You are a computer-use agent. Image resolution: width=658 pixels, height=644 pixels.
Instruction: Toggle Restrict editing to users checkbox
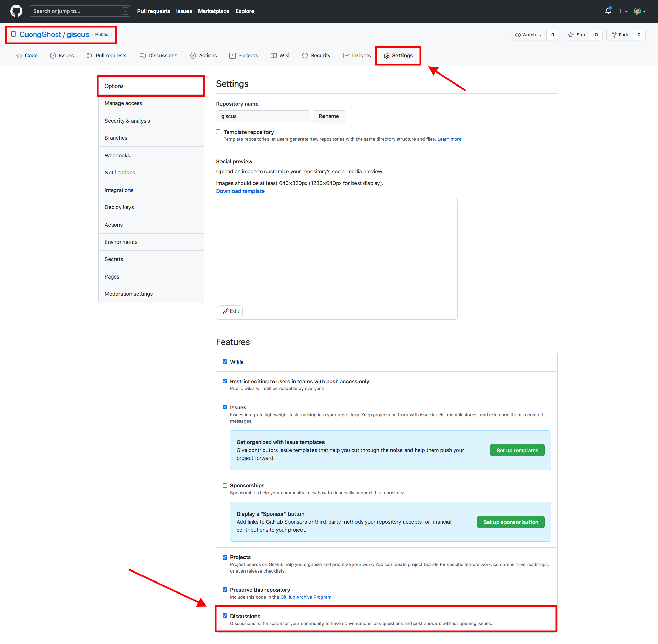point(225,381)
